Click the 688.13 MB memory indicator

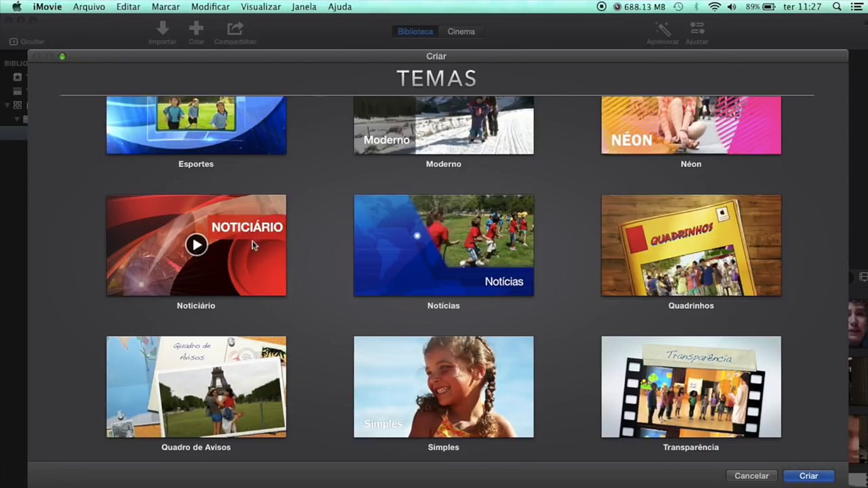point(639,7)
